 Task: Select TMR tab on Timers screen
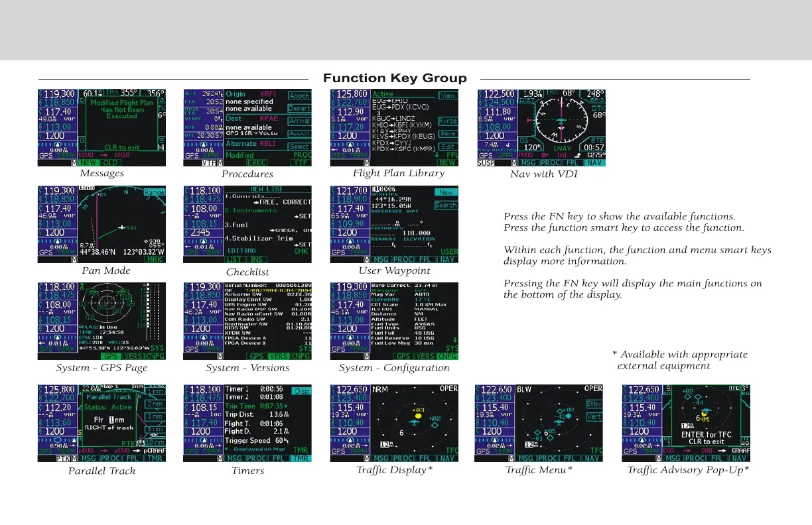click(300, 458)
